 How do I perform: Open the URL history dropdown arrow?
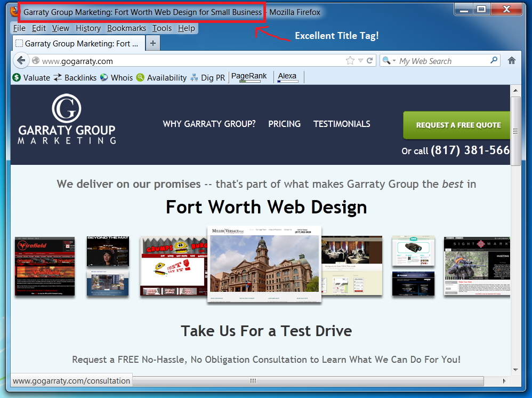point(360,61)
